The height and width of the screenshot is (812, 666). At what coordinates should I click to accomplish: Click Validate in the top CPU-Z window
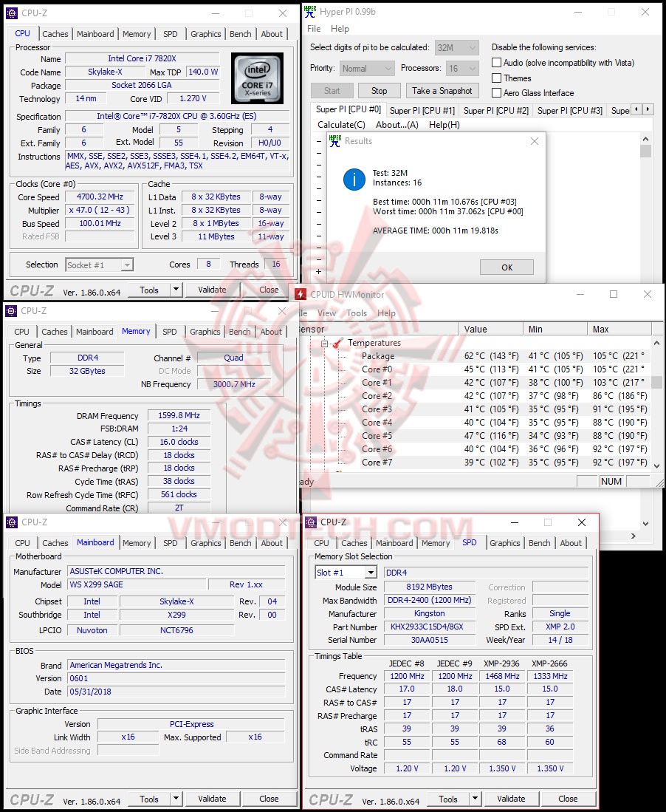tap(212, 290)
